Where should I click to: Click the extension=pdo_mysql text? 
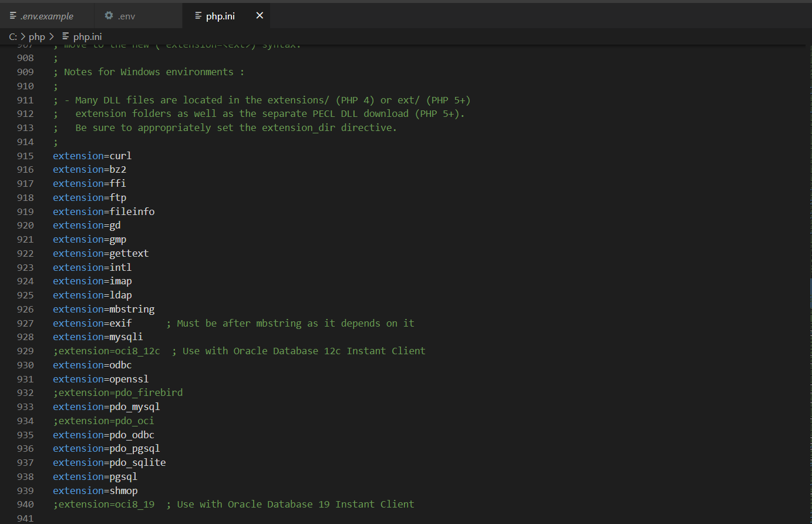[x=106, y=406]
